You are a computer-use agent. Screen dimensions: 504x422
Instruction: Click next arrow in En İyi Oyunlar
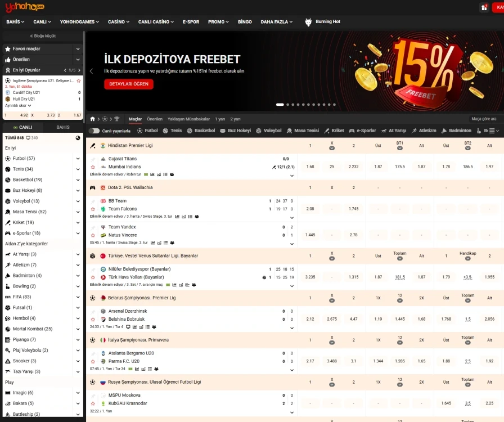79,70
